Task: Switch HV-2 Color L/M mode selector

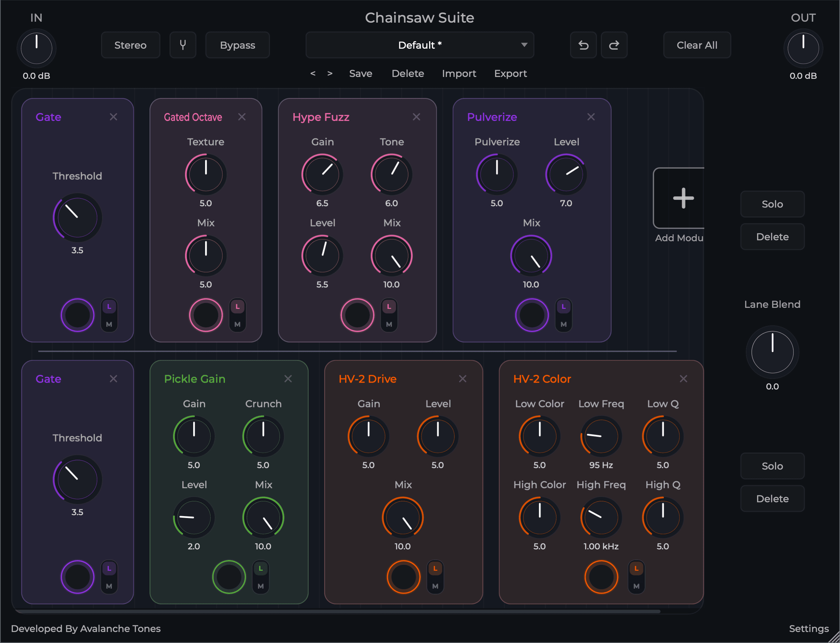Action: pyautogui.click(x=636, y=577)
